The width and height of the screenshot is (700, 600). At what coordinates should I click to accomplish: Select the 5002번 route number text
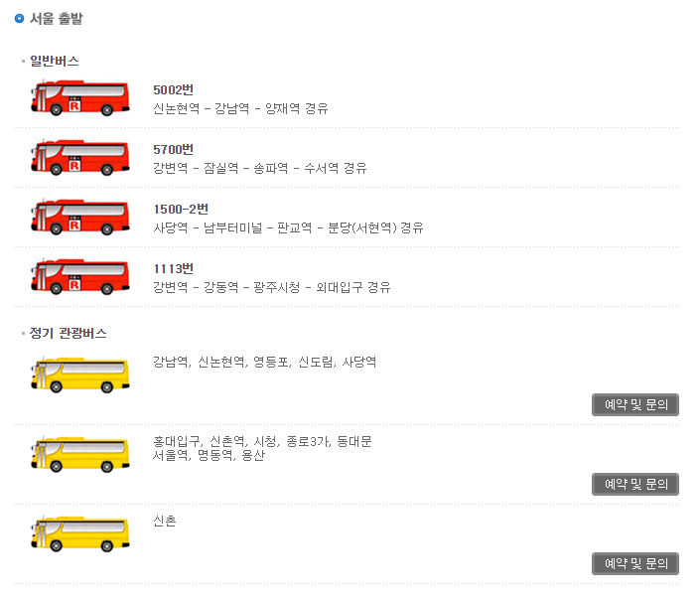point(173,89)
